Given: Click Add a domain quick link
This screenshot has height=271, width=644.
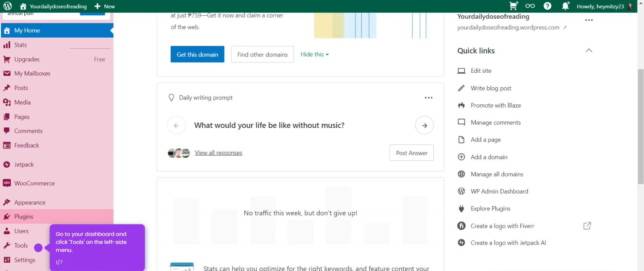Looking at the screenshot, I should pos(489,157).
